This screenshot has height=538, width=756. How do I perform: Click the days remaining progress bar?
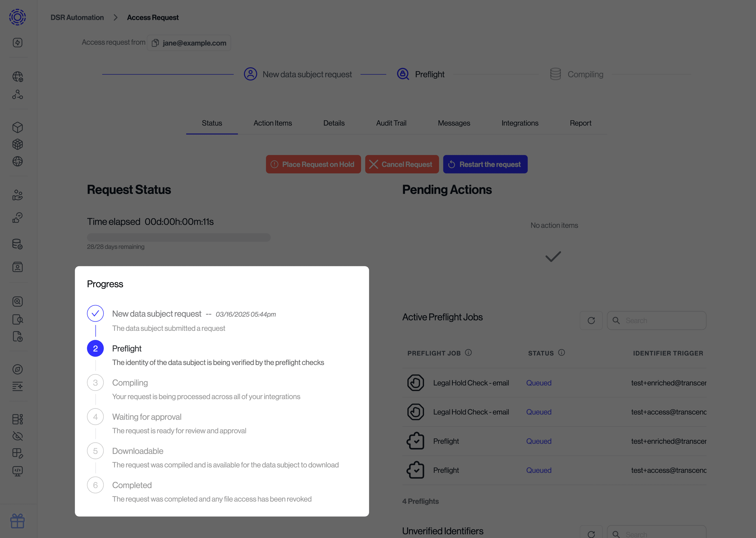(179, 237)
